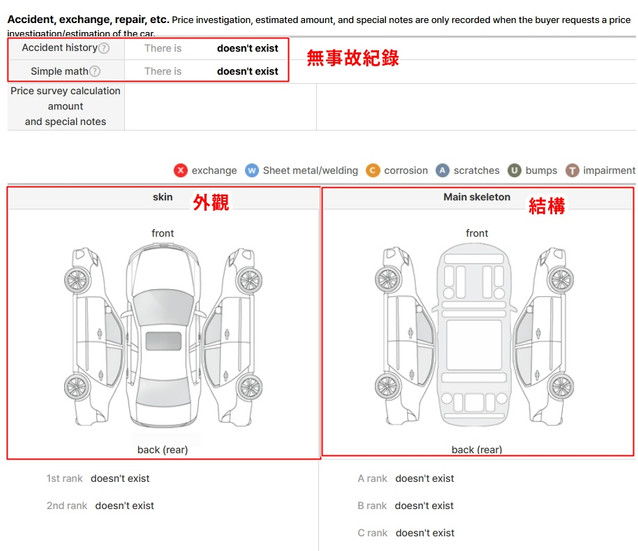638x551 pixels.
Task: Click the chassis frame diagram in Main skeleton
Action: [x=474, y=335]
